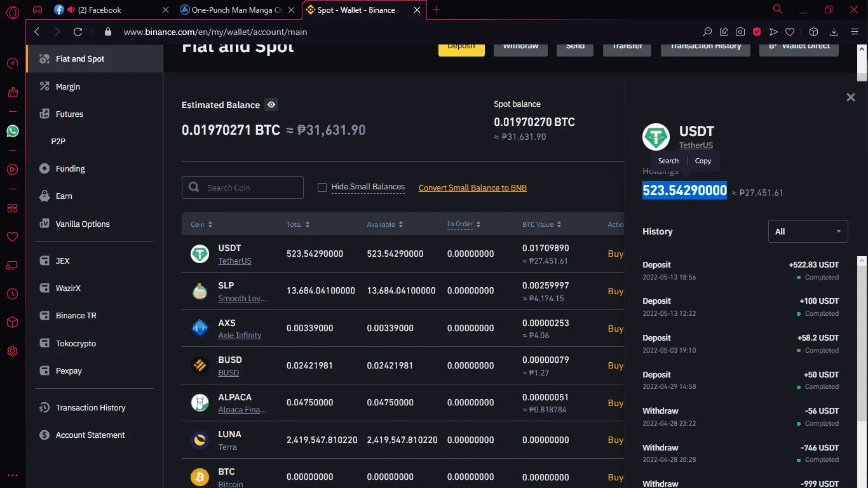Click the LUNA Terra coin icon
The image size is (868, 488).
click(x=200, y=440)
